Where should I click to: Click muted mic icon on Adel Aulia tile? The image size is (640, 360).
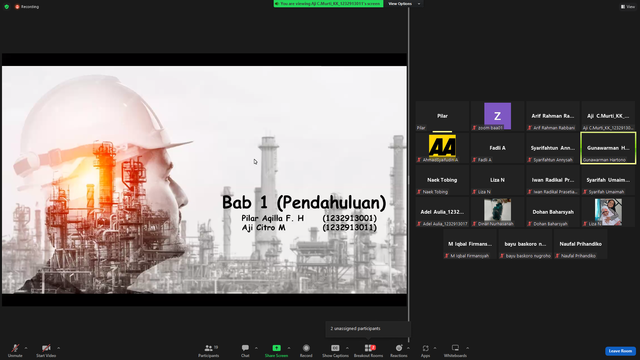tap(419, 224)
